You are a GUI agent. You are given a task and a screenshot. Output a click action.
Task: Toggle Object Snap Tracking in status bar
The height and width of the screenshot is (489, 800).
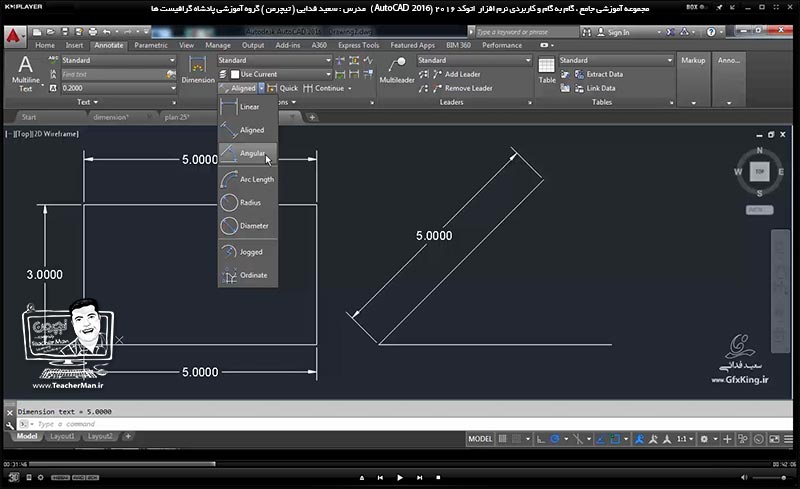(x=601, y=439)
